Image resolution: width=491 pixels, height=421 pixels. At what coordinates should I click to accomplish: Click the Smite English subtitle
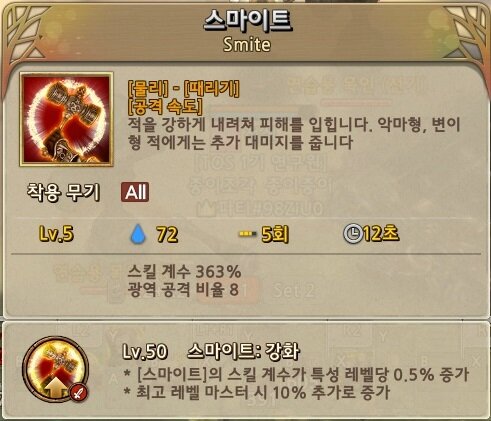click(x=247, y=44)
